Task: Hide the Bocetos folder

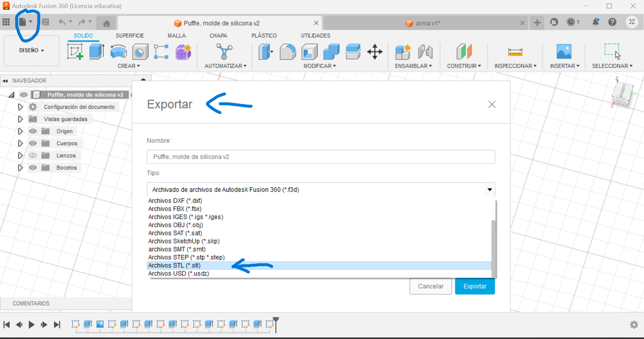Action: coord(33,167)
